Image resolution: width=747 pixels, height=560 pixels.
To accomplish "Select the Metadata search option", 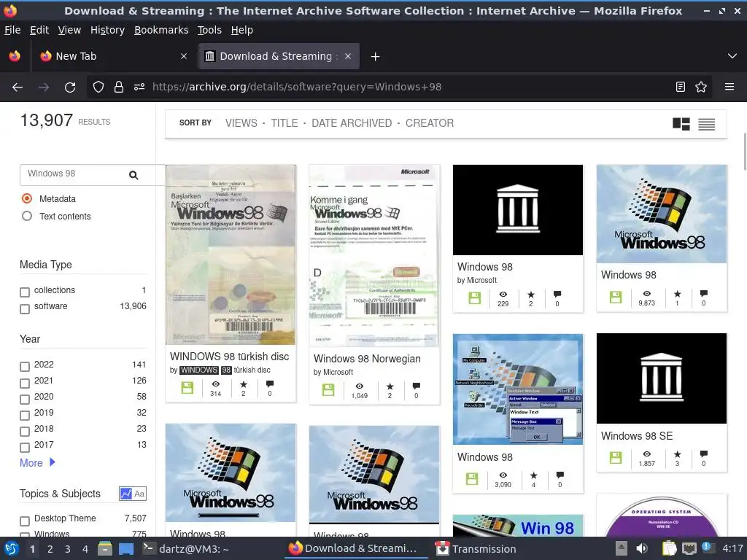I will click(x=27, y=198).
